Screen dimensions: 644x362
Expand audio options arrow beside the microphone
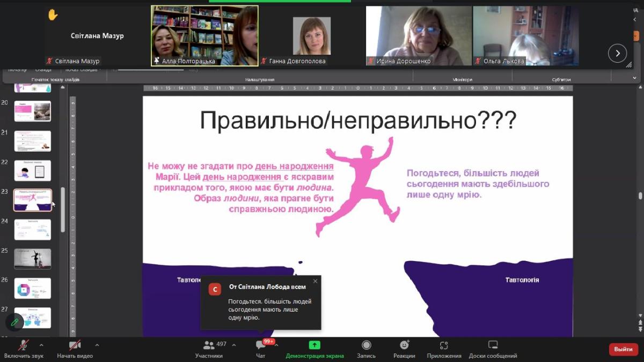click(x=41, y=345)
